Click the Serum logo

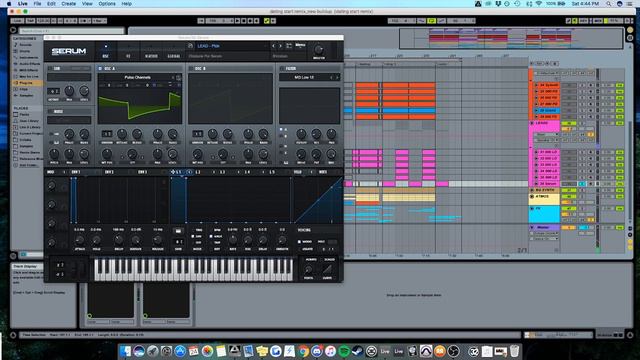(x=69, y=51)
